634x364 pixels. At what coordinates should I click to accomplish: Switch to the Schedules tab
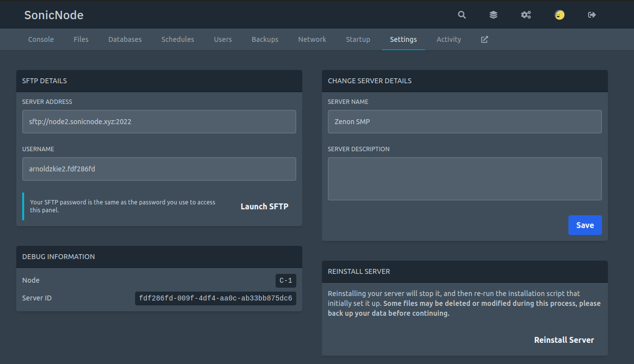coord(178,39)
